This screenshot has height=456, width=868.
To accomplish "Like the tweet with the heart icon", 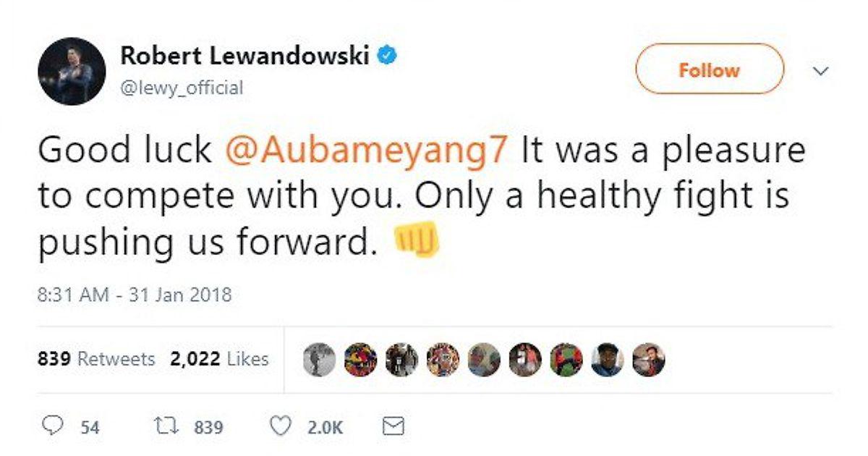I will (280, 426).
